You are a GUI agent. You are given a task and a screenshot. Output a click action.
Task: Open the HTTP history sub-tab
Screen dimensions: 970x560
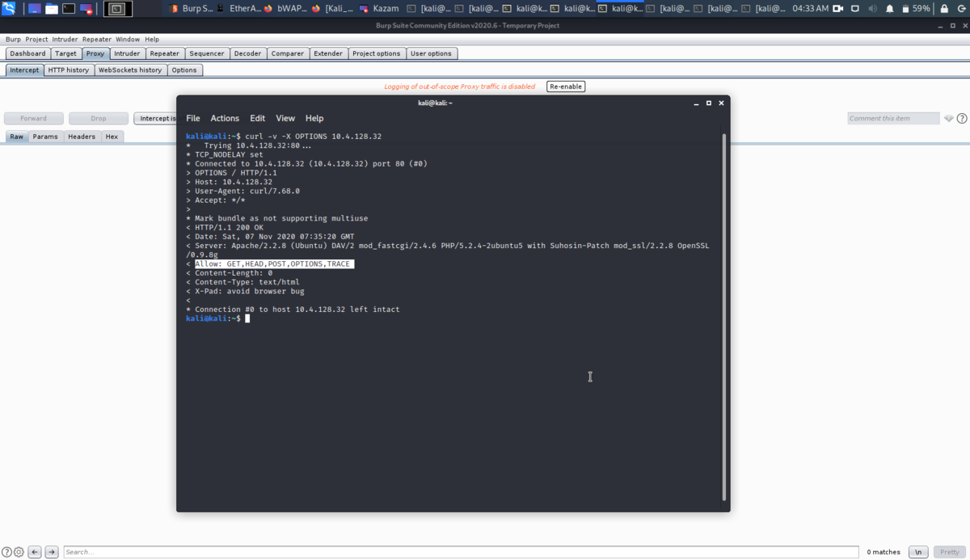pos(69,70)
